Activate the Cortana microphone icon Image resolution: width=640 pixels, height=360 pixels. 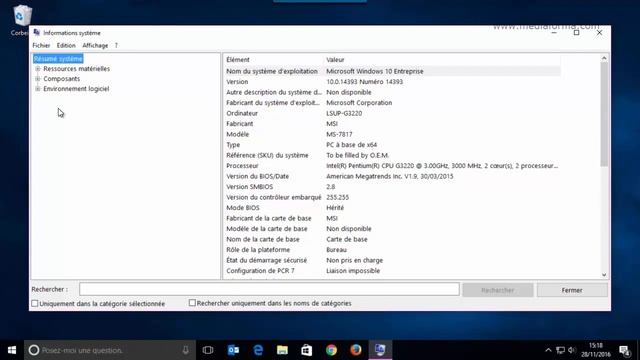(x=186, y=350)
